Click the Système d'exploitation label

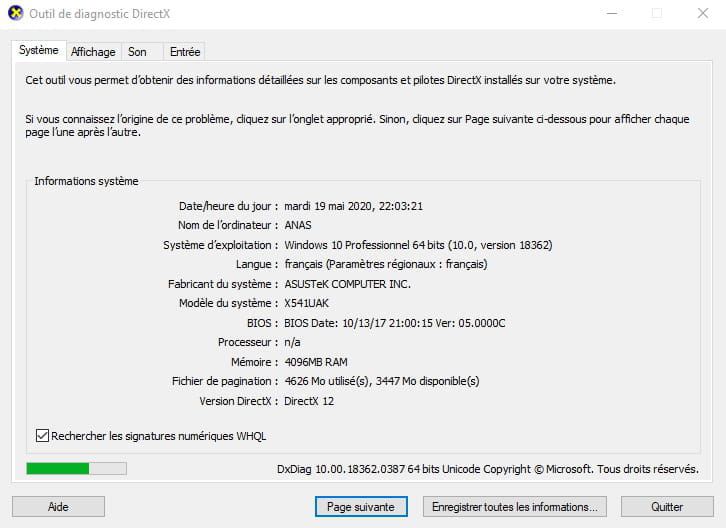(220, 245)
